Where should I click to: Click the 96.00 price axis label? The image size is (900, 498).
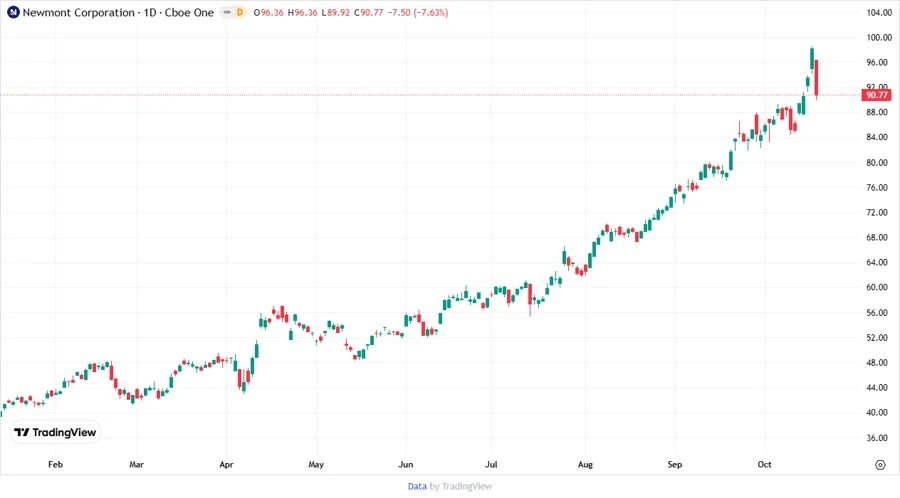(x=876, y=63)
